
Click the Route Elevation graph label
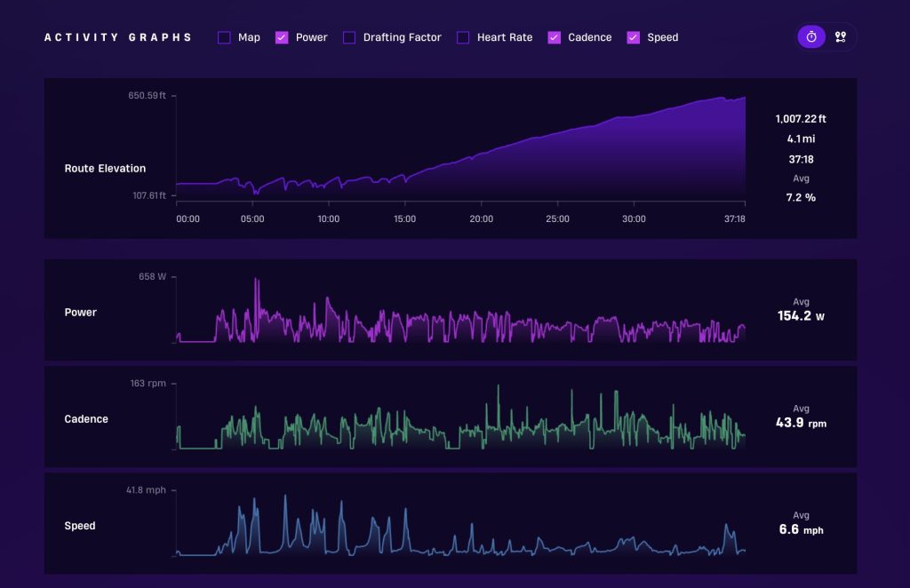tap(105, 169)
